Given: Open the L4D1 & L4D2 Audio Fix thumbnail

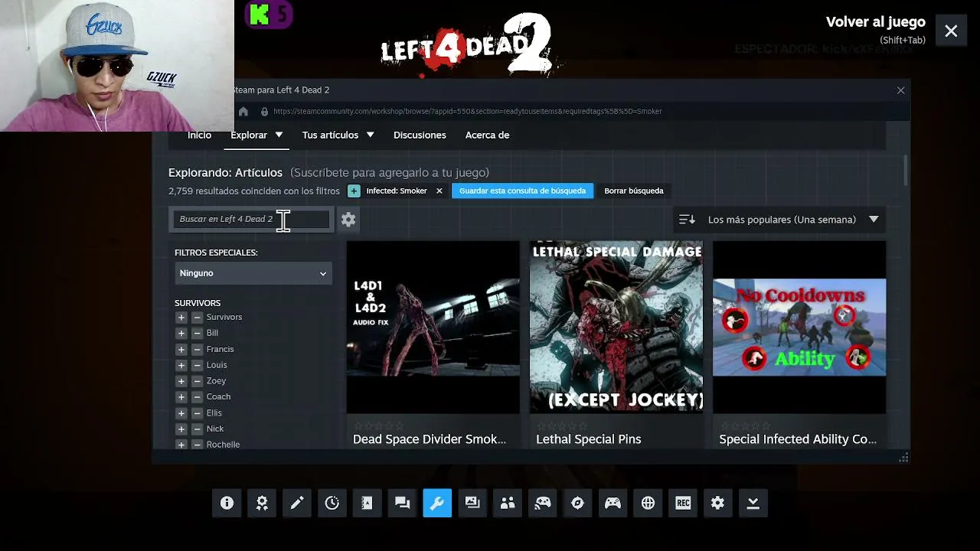Looking at the screenshot, I should coord(433,328).
